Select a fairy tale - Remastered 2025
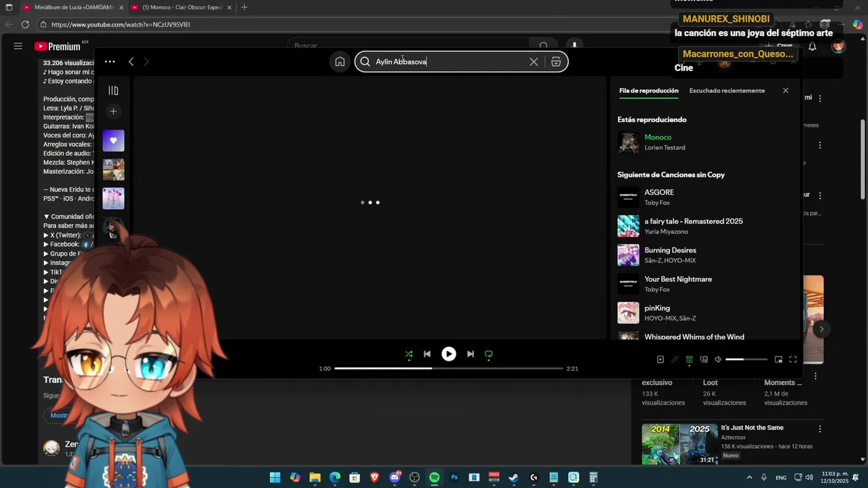The image size is (868, 488). (693, 222)
